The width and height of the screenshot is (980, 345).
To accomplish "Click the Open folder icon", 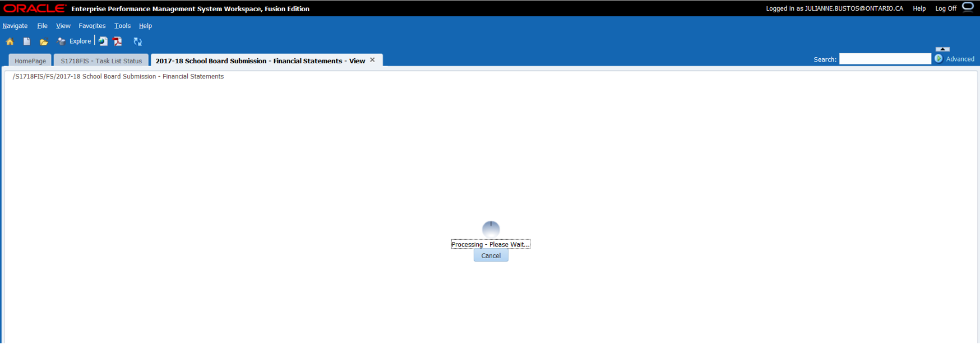I will tap(43, 41).
